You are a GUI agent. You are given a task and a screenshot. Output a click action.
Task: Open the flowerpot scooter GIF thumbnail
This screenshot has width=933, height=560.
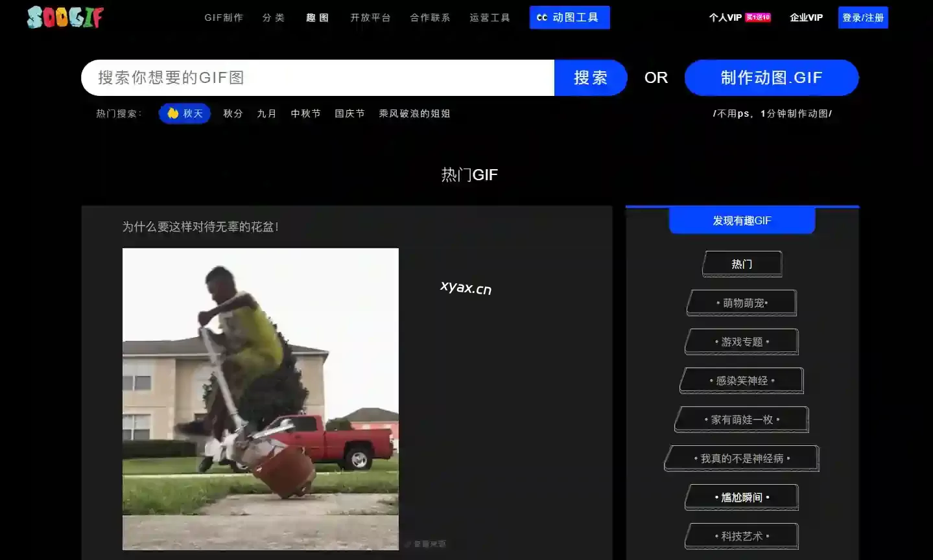tap(261, 399)
